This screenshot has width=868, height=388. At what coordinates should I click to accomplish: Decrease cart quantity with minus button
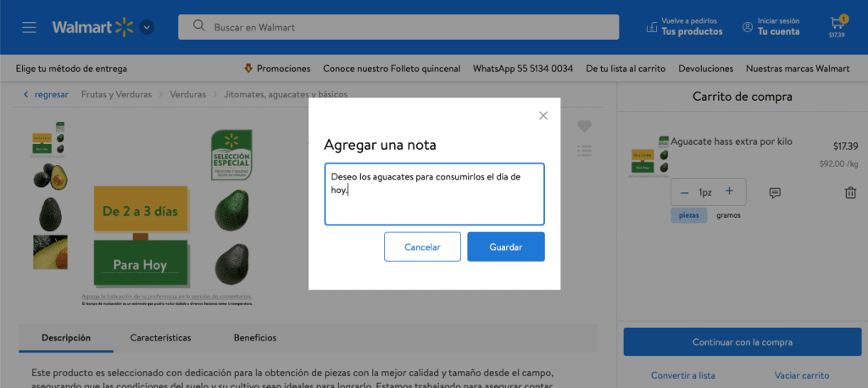pos(685,192)
